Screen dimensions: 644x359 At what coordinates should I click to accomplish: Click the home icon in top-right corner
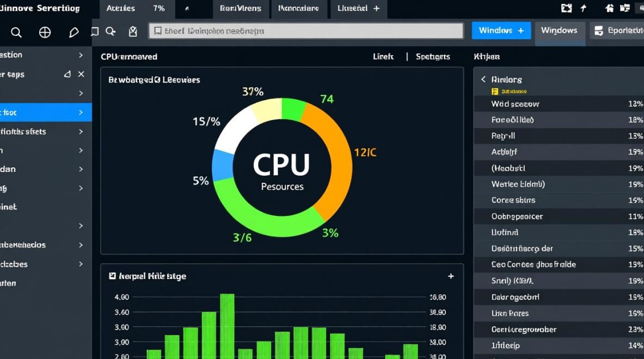[609, 8]
